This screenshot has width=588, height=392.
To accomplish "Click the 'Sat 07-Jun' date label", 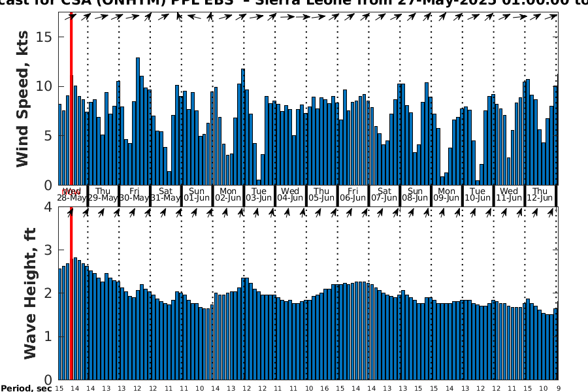I will click(x=384, y=195).
